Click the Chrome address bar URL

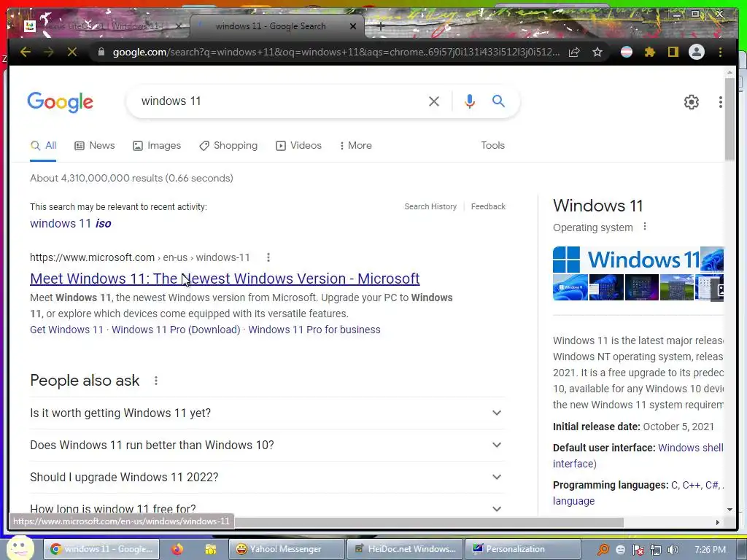(336, 52)
